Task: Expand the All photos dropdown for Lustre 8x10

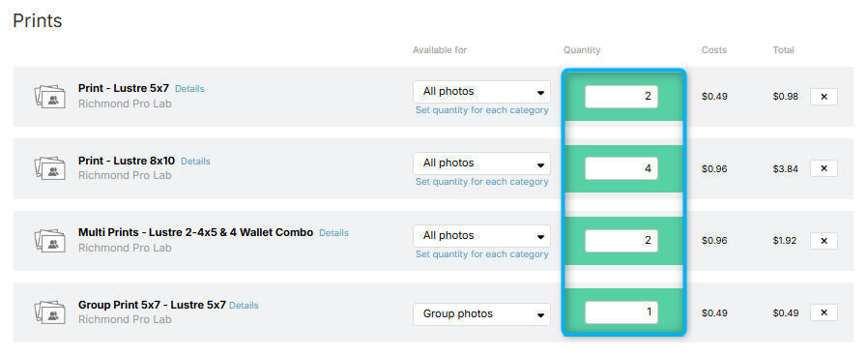Action: pos(481,163)
